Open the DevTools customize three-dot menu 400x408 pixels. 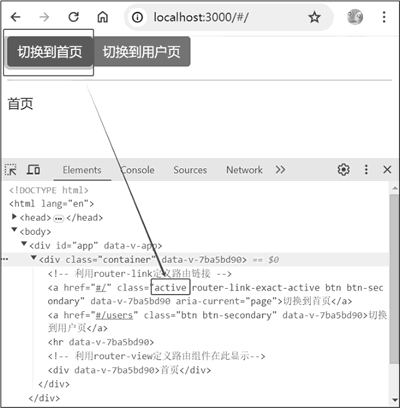(366, 170)
